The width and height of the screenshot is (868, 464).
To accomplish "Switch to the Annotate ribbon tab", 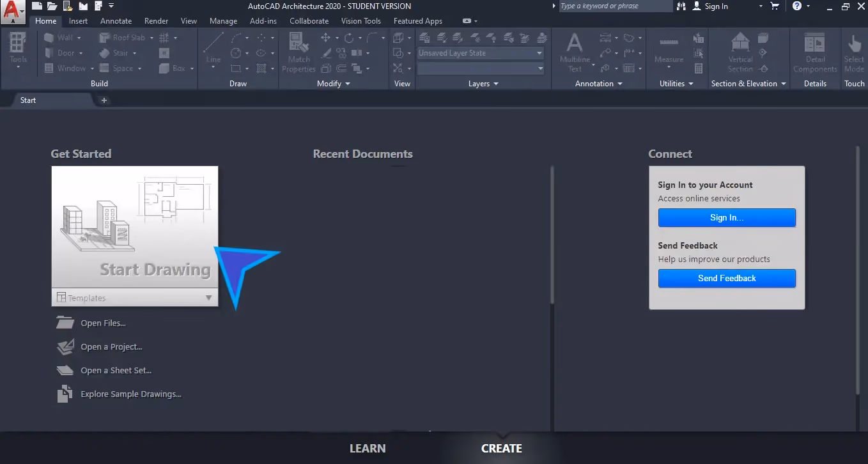I will 116,21.
